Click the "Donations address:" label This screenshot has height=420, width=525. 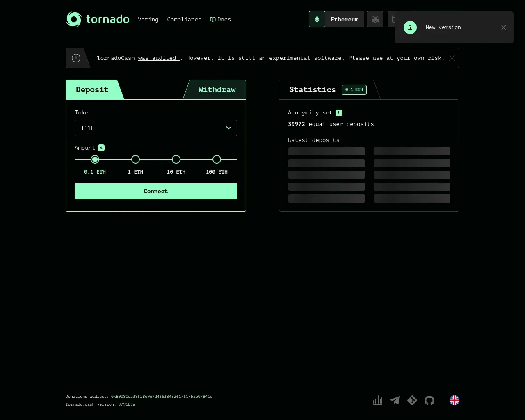[87, 397]
